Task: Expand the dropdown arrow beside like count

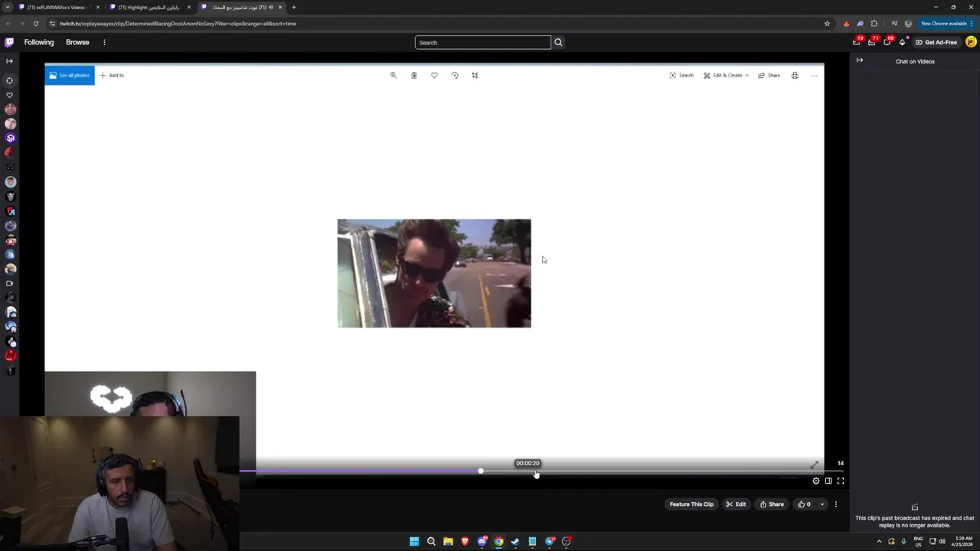Action: pos(822,504)
